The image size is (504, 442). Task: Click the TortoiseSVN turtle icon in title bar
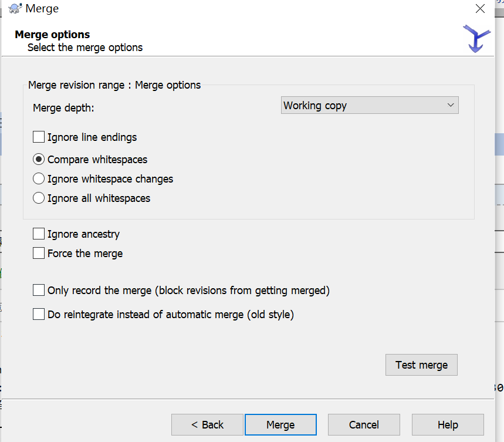click(x=15, y=9)
